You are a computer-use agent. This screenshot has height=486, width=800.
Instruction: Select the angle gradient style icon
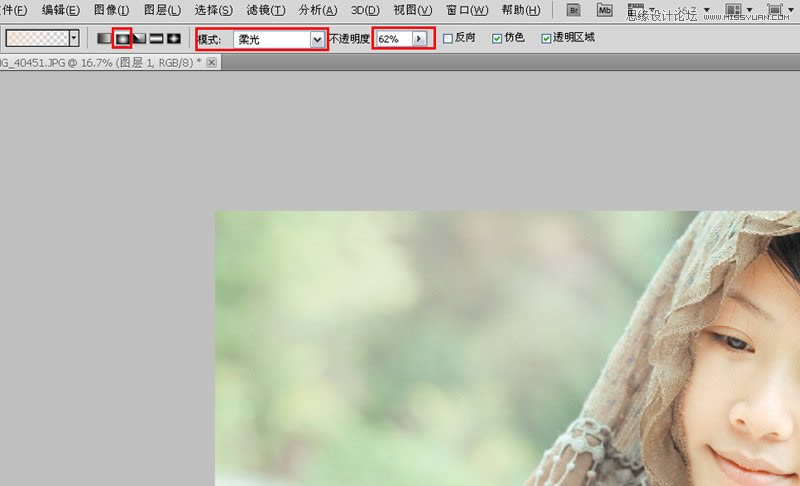[x=139, y=38]
